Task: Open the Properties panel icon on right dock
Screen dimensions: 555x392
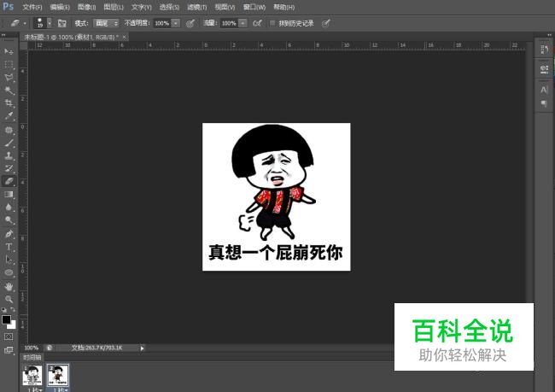Action: pyautogui.click(x=544, y=68)
